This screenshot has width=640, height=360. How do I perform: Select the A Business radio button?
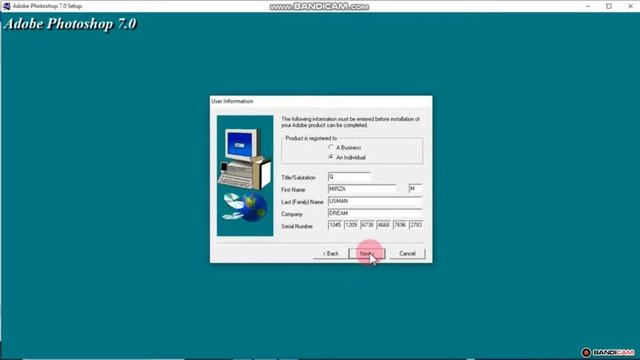coord(331,147)
